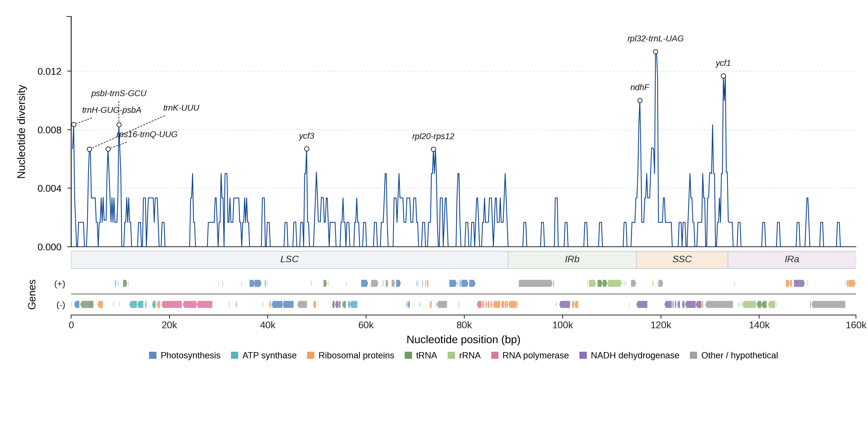This screenshot has width=868, height=422.
Task: Click the 'ycf3' annotation label
Action: click(x=307, y=136)
